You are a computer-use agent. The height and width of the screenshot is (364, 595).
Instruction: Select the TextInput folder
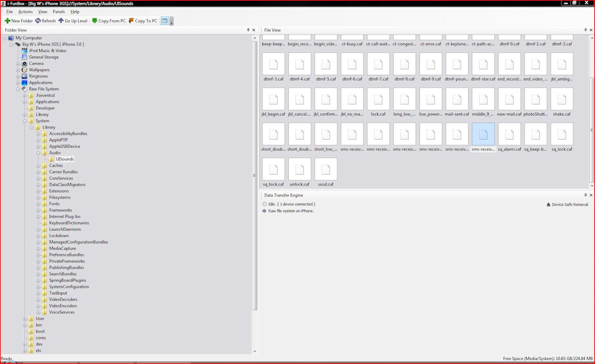58,293
